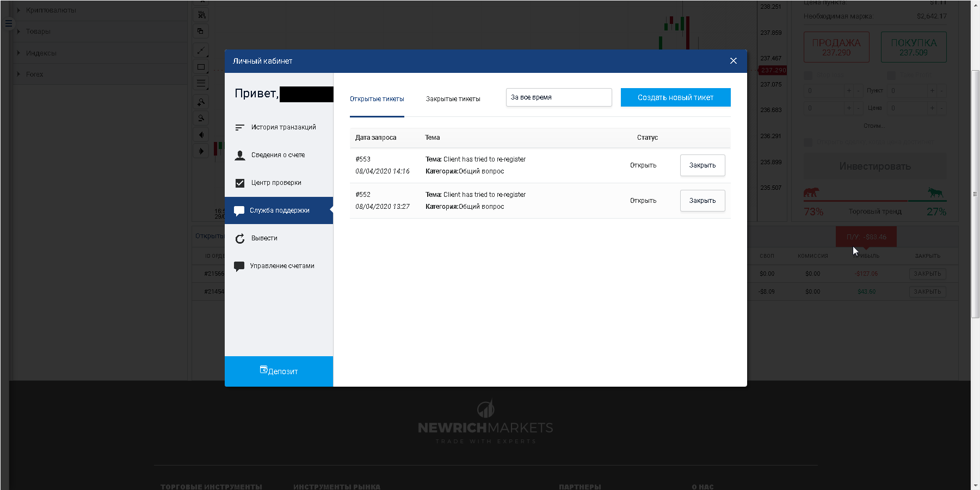
Task: Click ЗАКРЫТЬ on the $43.60 order row
Action: (x=927, y=292)
